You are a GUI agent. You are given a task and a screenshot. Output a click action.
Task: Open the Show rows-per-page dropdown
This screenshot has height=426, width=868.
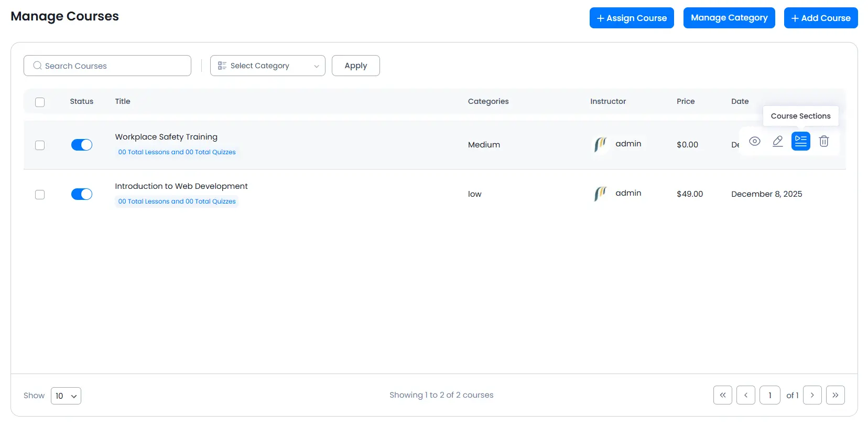[x=66, y=396]
